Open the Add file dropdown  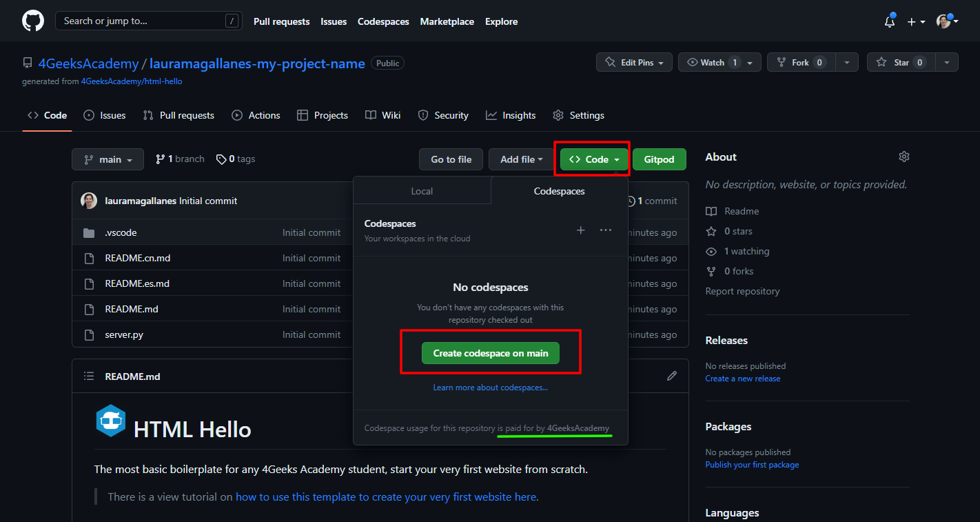coord(522,159)
